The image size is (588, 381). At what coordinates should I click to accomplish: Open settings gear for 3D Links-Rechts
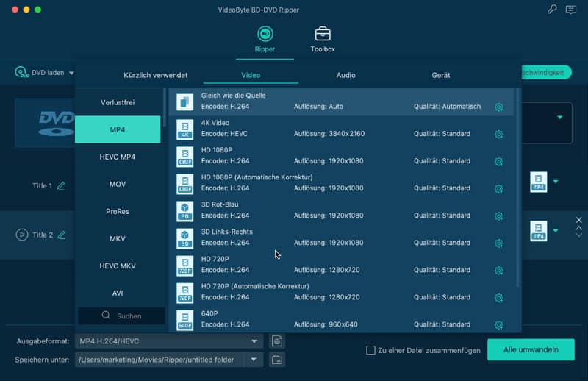click(499, 243)
